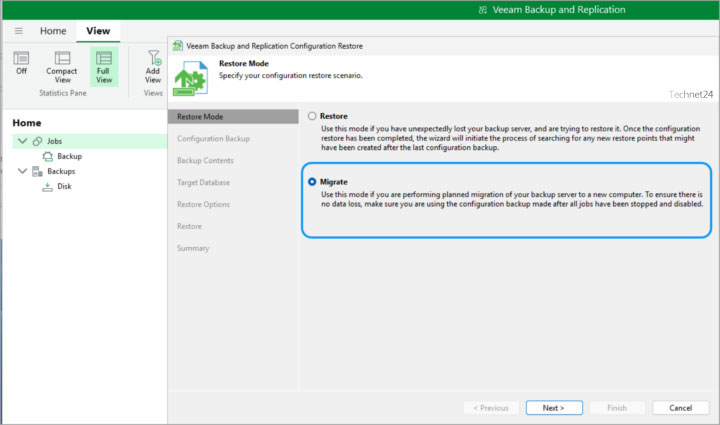The width and height of the screenshot is (720, 425).
Task: Collapse the Jobs tree node
Action: [x=22, y=141]
